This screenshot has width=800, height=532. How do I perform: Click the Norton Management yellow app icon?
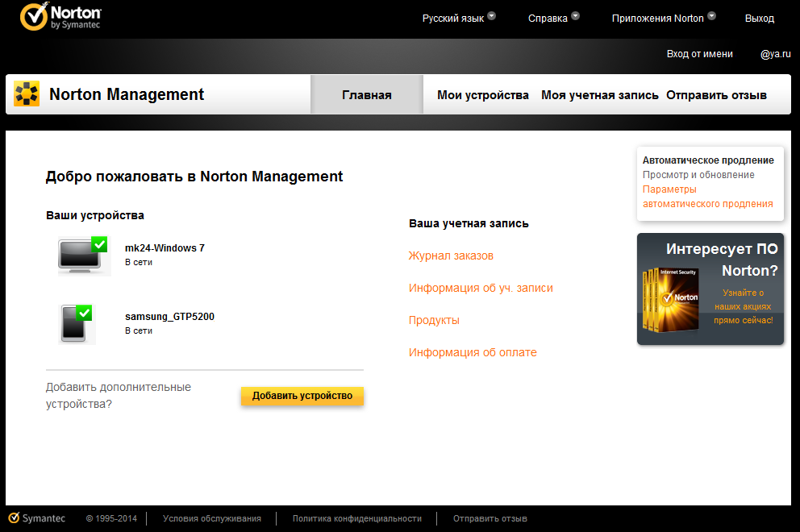click(x=27, y=94)
